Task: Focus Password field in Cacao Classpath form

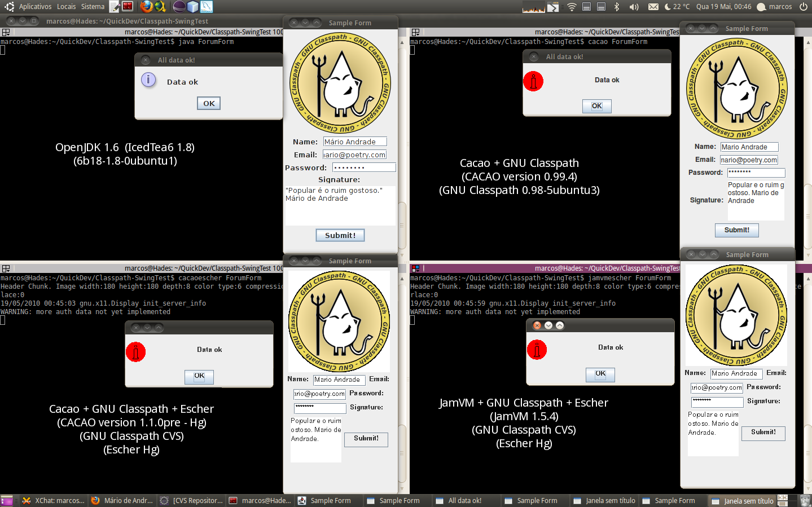Action: pos(756,173)
